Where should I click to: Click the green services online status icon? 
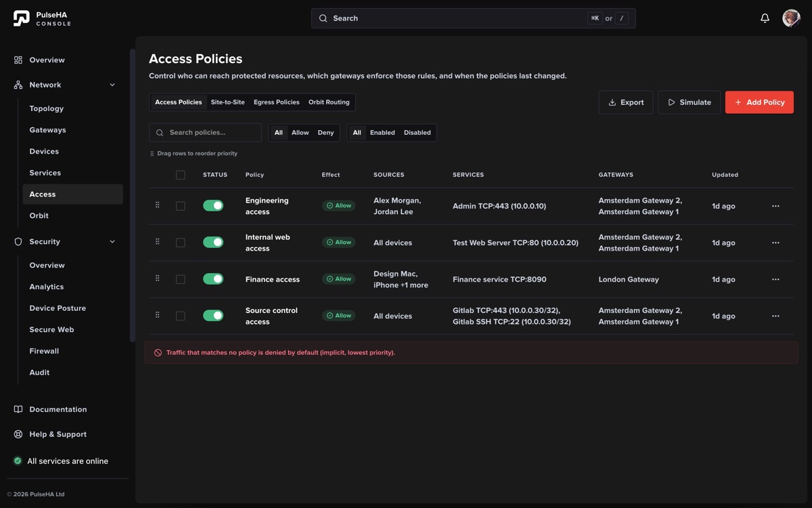coord(18,461)
